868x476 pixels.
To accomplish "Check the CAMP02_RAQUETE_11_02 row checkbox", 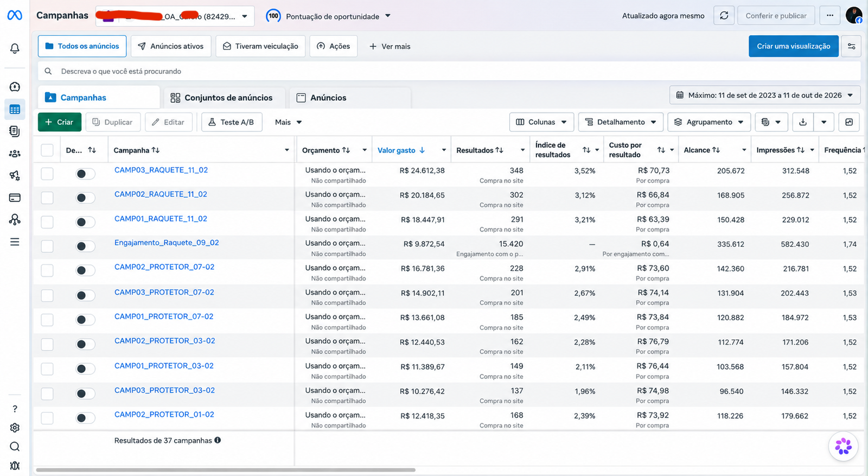I will (x=47, y=198).
